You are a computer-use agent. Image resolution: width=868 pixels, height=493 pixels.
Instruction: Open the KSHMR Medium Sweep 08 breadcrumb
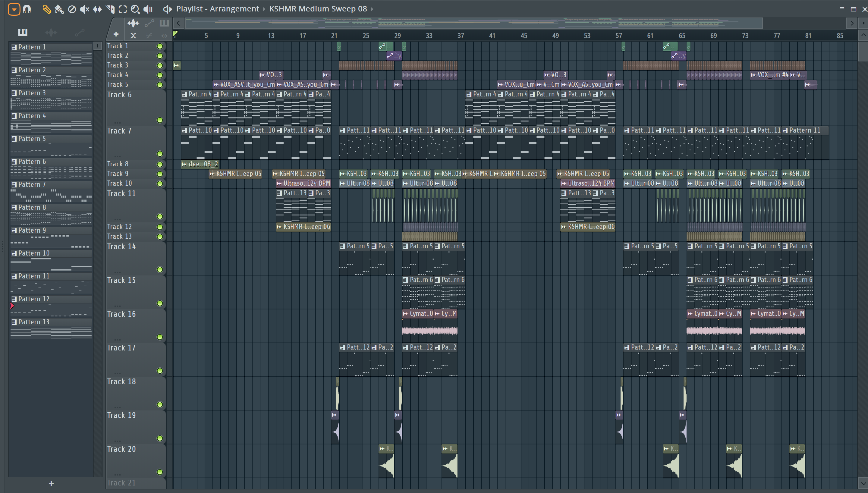(318, 9)
